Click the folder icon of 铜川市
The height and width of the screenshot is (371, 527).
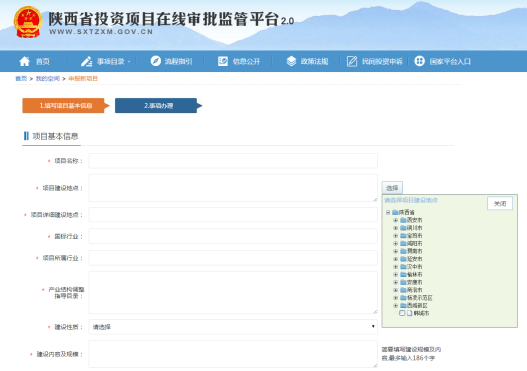[403, 228]
